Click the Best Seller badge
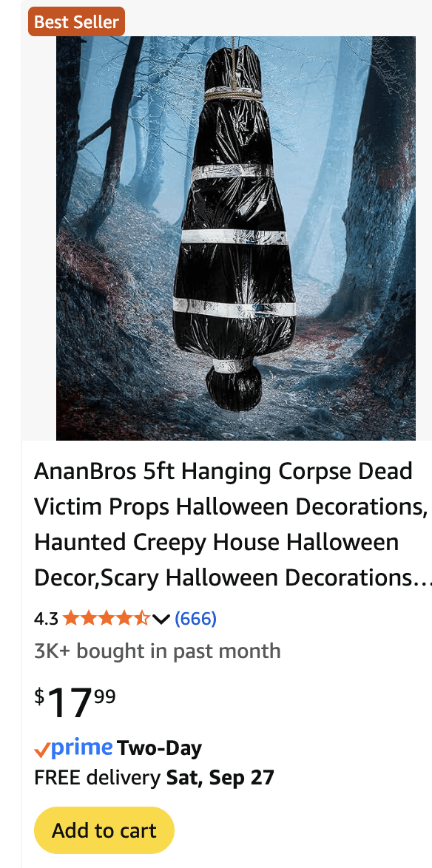 (76, 21)
